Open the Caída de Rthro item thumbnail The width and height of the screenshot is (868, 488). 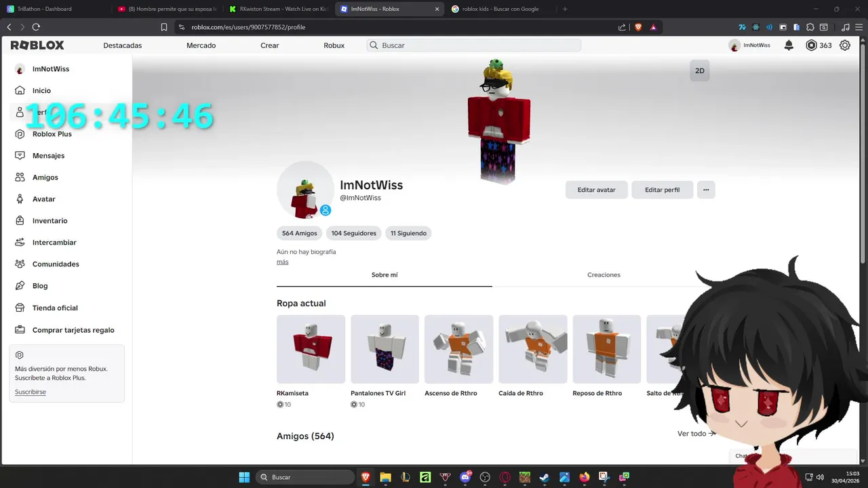(x=532, y=349)
